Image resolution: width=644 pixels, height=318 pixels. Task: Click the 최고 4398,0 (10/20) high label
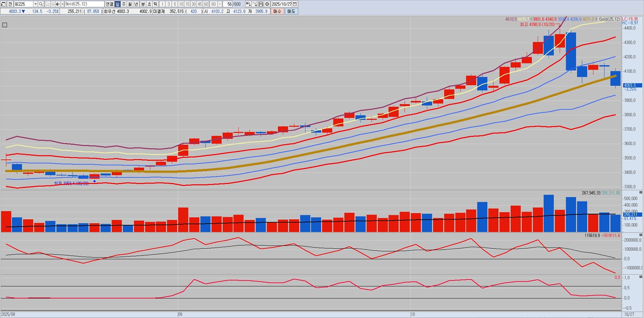pos(537,24)
